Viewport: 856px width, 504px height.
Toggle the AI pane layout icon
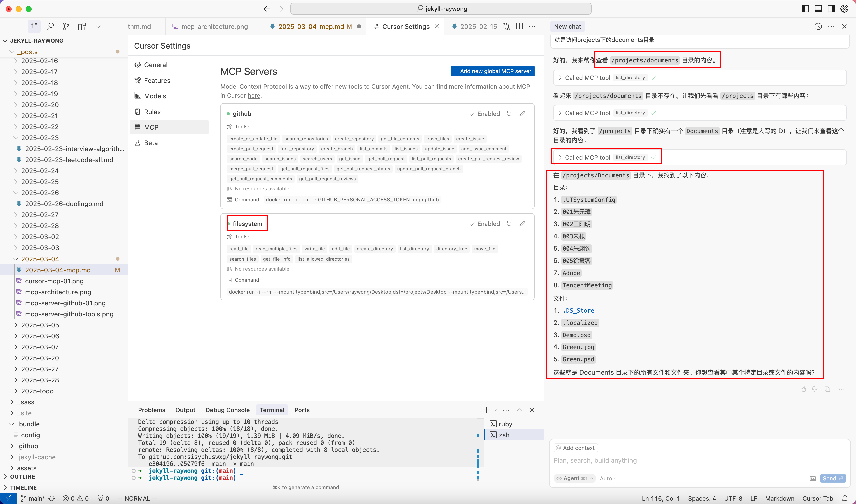pyautogui.click(x=831, y=9)
